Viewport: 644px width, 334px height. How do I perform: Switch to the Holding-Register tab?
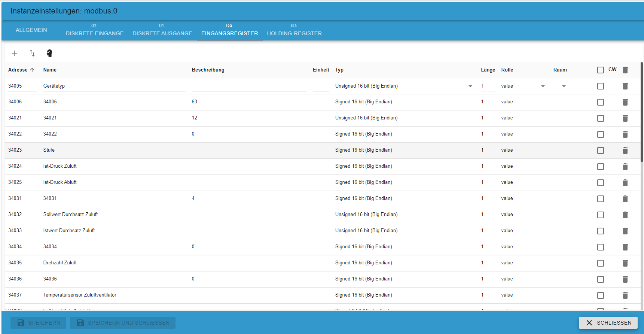294,30
